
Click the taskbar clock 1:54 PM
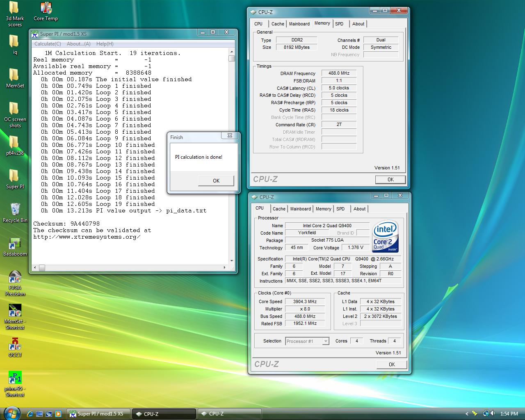click(x=509, y=414)
